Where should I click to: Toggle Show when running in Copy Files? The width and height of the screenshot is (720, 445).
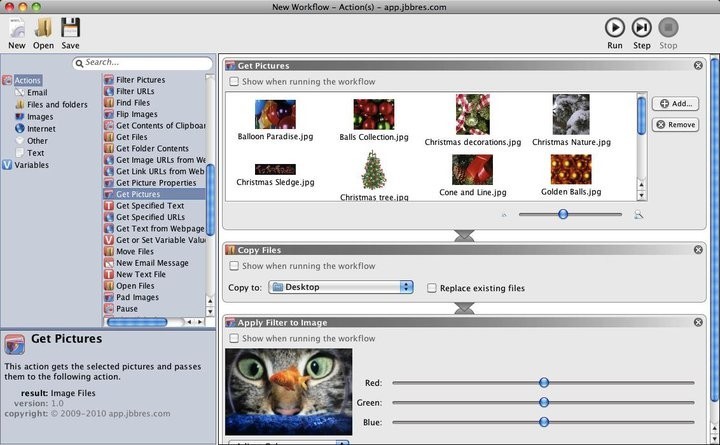coord(235,266)
